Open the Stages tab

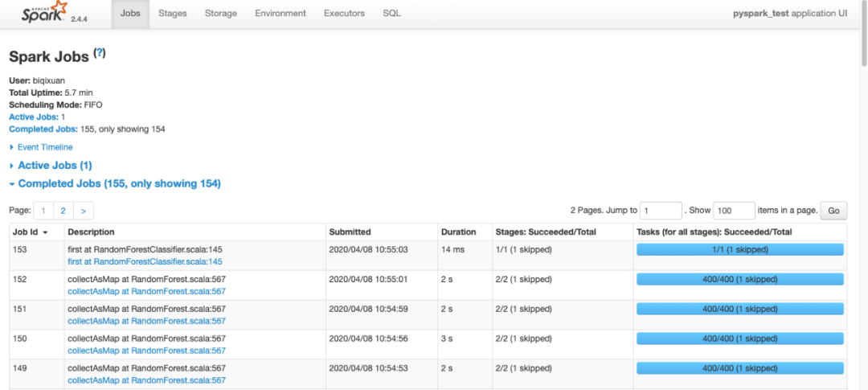[172, 14]
